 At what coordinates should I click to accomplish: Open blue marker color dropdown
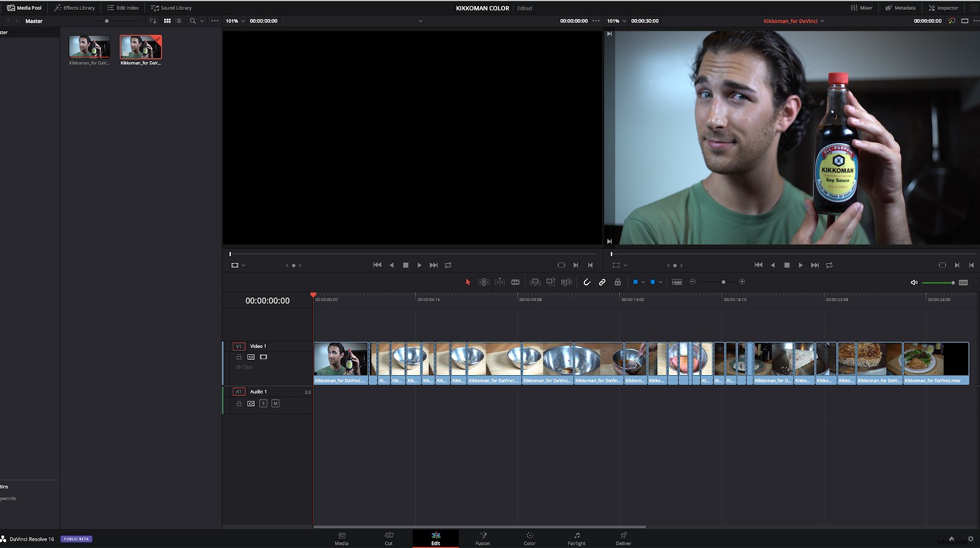point(660,283)
